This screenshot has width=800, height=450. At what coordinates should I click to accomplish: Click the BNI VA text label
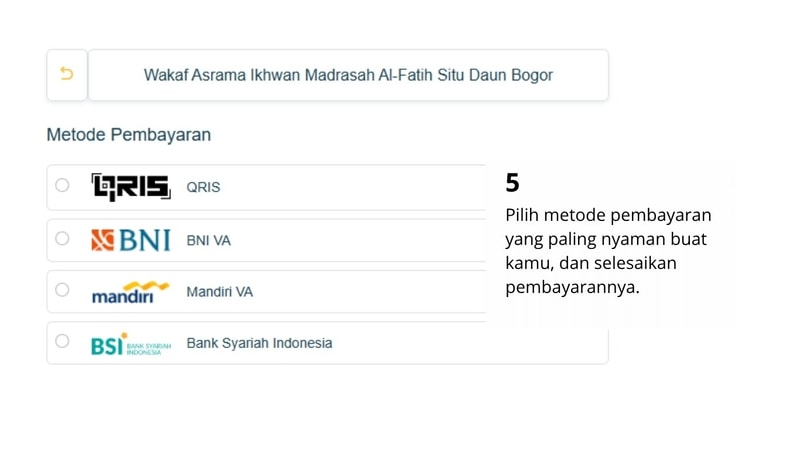[x=208, y=240]
